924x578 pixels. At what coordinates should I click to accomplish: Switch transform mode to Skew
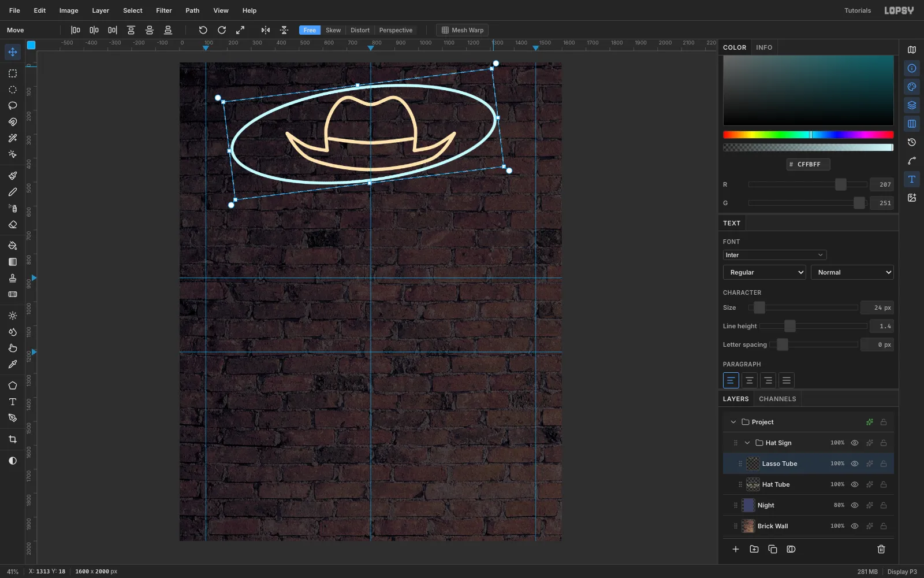pos(333,30)
